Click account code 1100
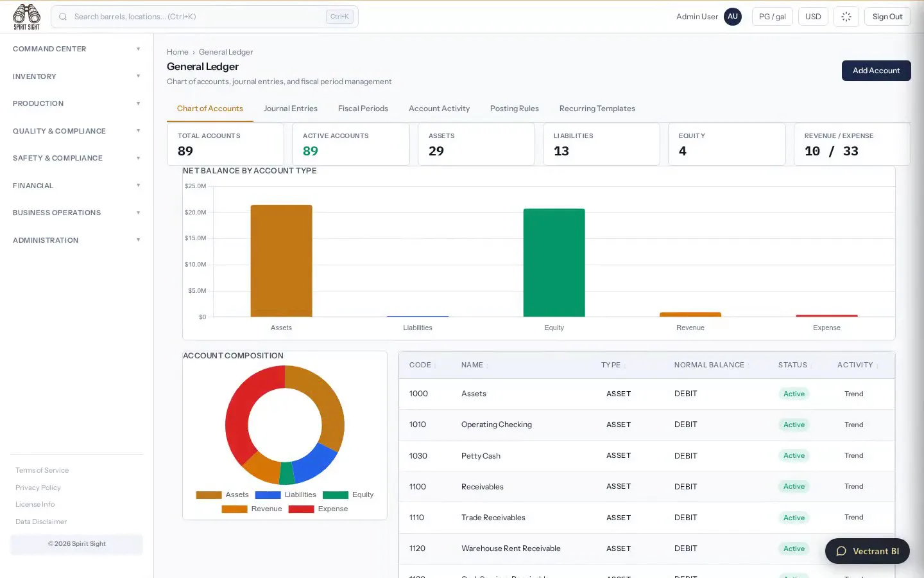Screen dimensions: 924x578 (418, 487)
